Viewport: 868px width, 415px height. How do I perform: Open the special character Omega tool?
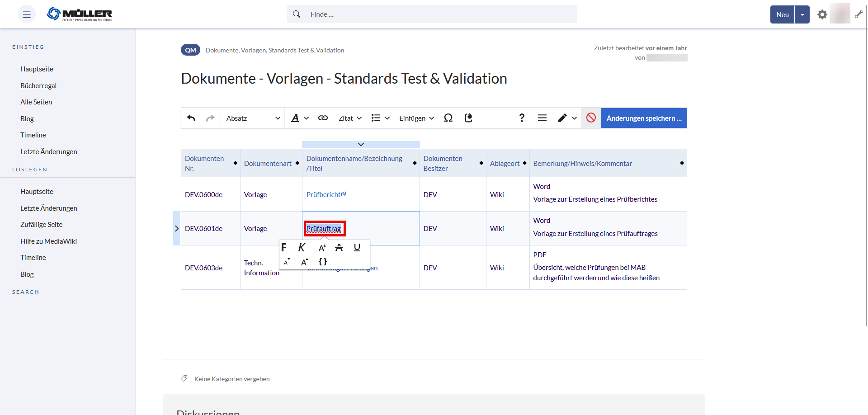click(448, 118)
